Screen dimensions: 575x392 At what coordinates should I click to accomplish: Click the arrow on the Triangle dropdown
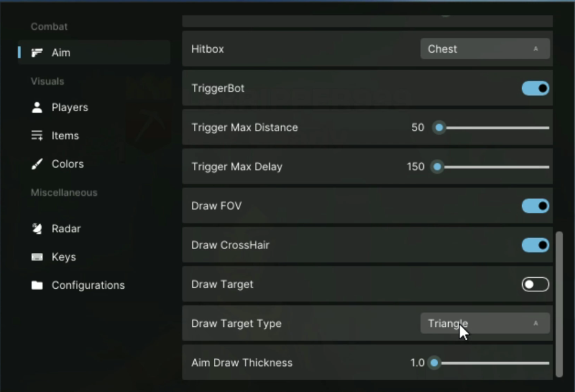(x=536, y=324)
